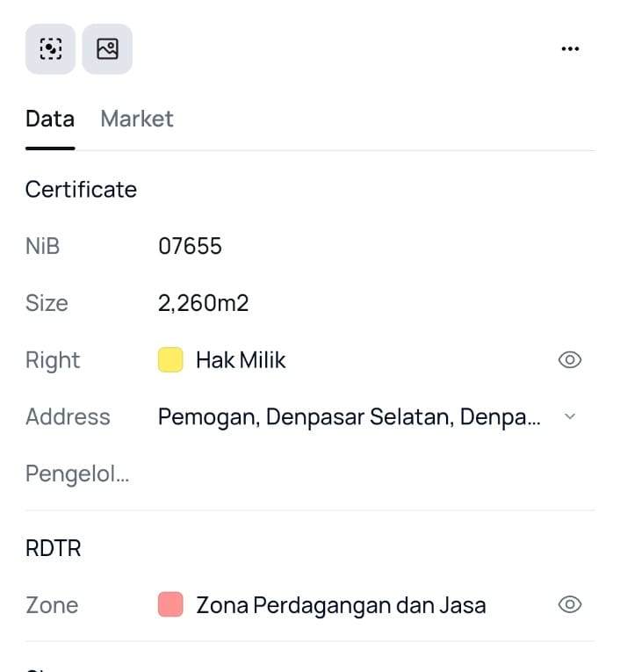Viewport: 620px width, 672px height.
Task: Switch to the Data tab
Action: coord(49,119)
